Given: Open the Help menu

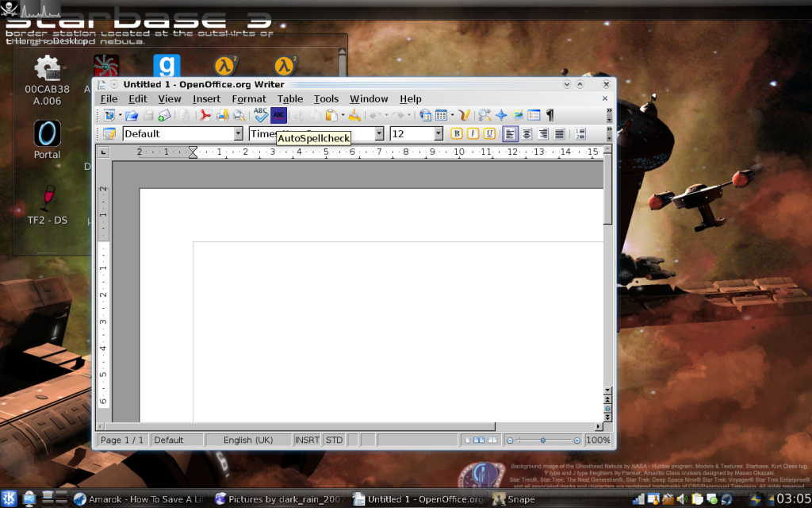Looking at the screenshot, I should (x=411, y=98).
